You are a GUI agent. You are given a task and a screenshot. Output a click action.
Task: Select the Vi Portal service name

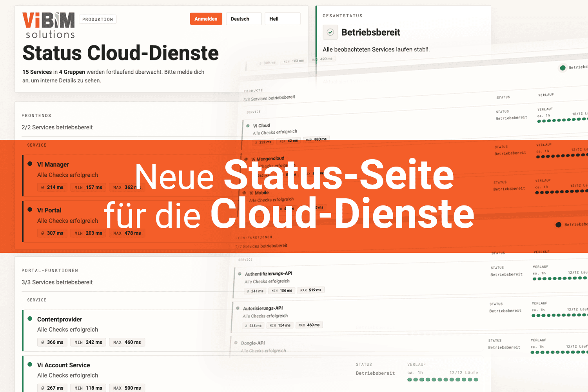point(49,210)
